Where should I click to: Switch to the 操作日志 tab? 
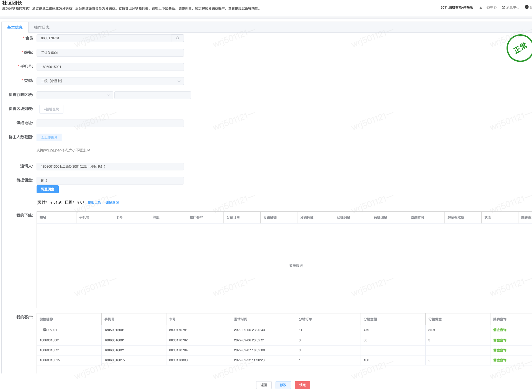(x=42, y=27)
